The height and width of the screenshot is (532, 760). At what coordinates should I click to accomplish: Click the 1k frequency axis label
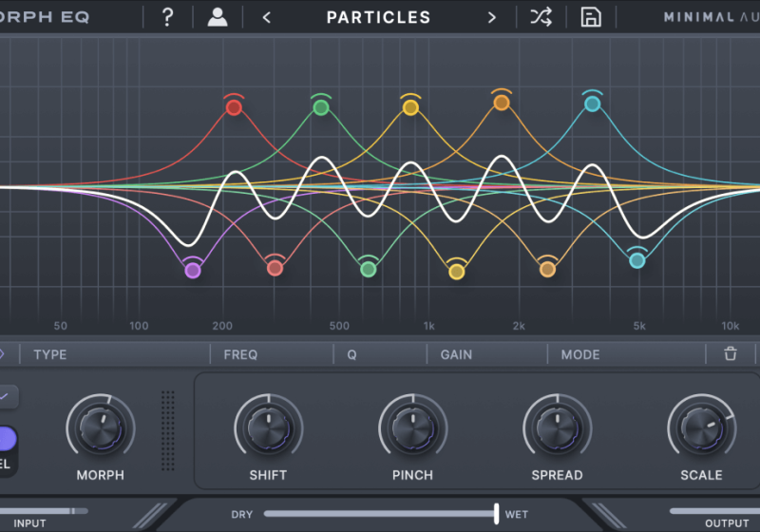point(429,326)
